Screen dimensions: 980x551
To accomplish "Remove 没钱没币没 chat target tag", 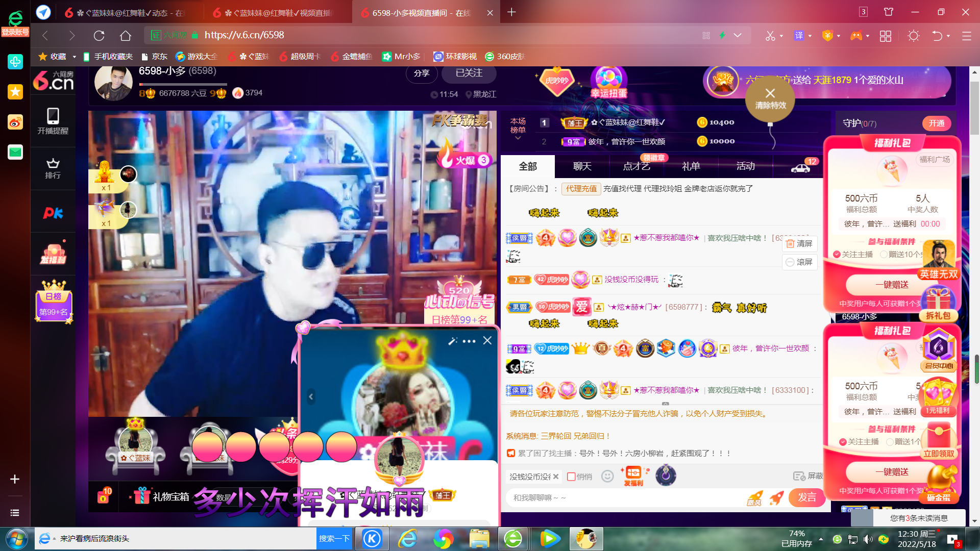I will pyautogui.click(x=556, y=477).
